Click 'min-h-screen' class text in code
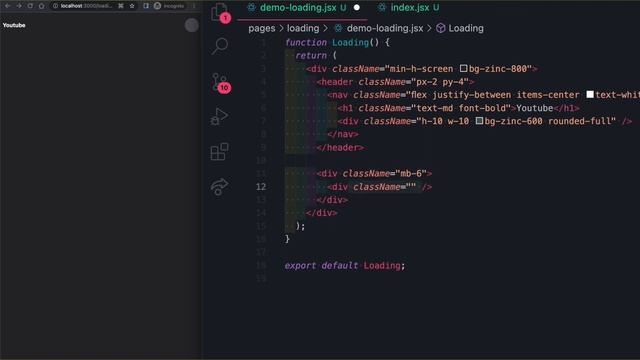Screen dimensions: 640x360 pyautogui.click(x=422, y=69)
